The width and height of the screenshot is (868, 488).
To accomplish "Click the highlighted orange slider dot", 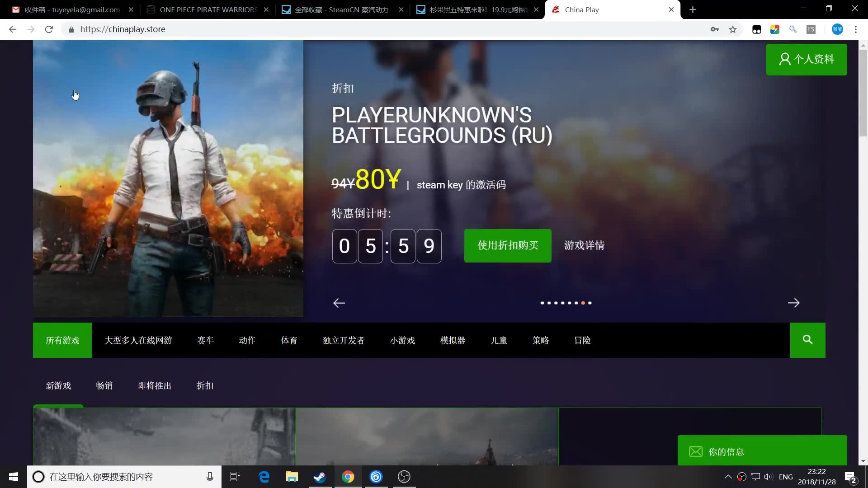I will tap(583, 303).
